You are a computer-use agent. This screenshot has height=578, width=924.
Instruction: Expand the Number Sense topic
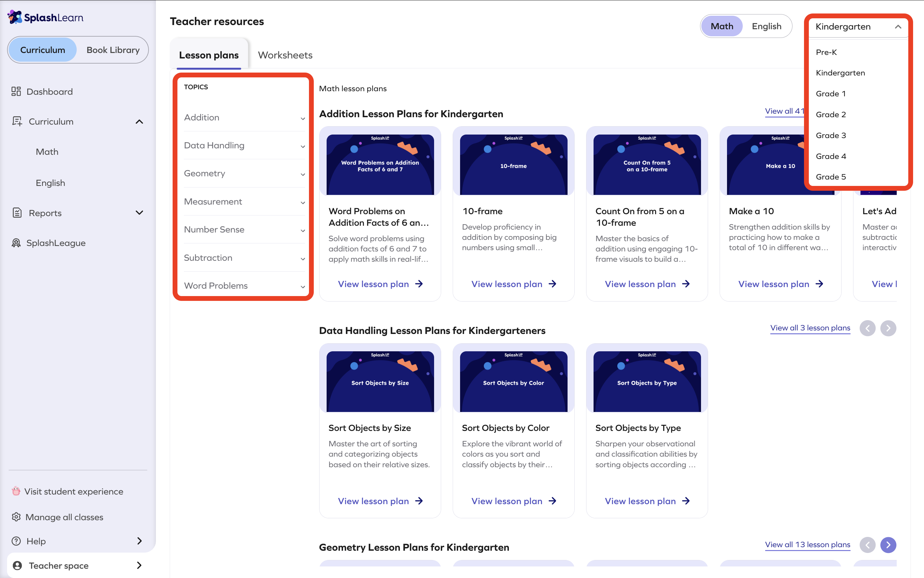point(244,229)
